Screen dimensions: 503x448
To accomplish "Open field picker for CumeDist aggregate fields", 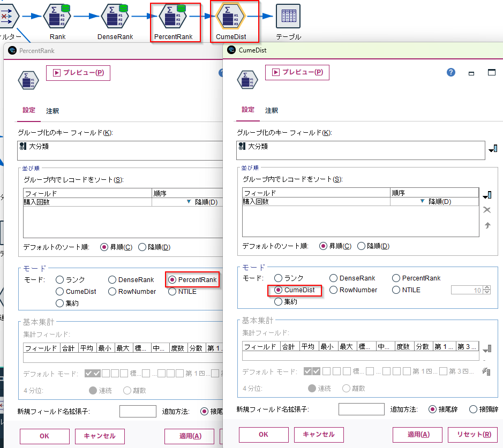I will pos(487,348).
